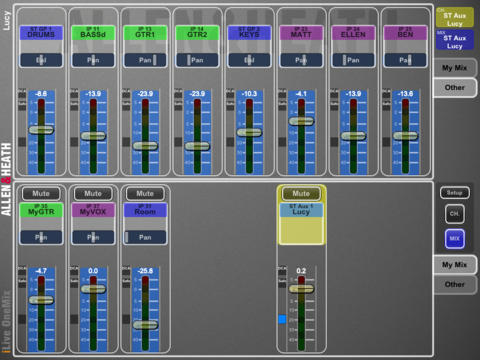Viewport: 480px width, 360px height.
Task: Click the blue ST Aux Lucy MIX box
Action: pyautogui.click(x=455, y=40)
